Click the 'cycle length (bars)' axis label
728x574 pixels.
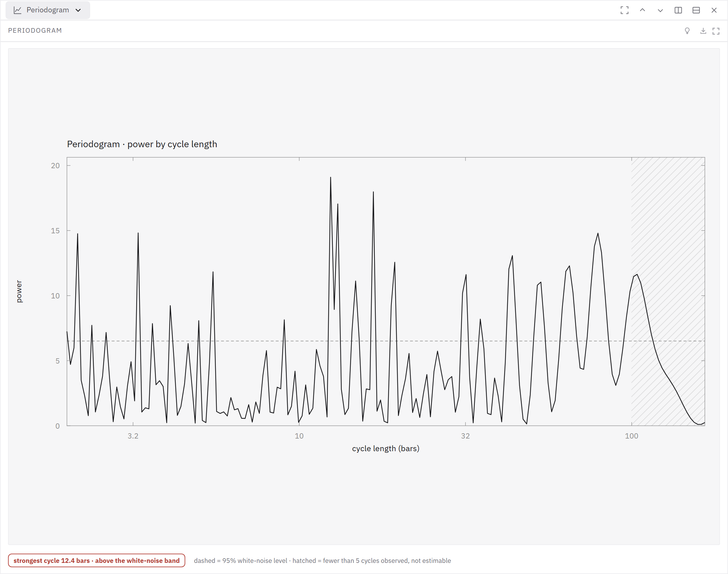coord(386,449)
